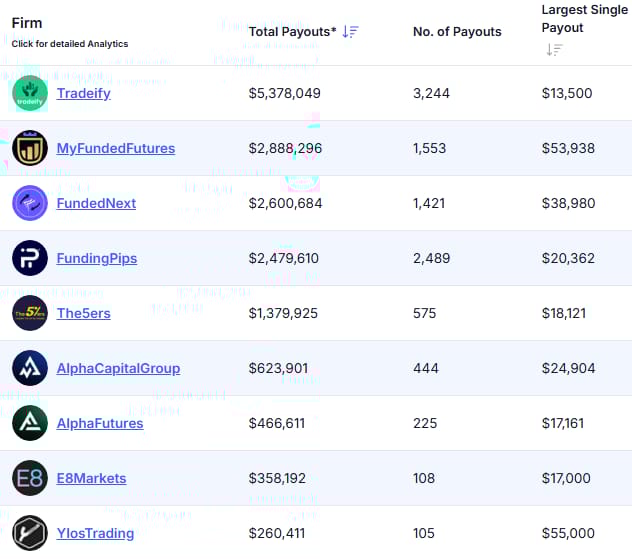Screen dimensions: 632x559
Task: Go to FundingPips detailed analytics
Action: coord(96,258)
